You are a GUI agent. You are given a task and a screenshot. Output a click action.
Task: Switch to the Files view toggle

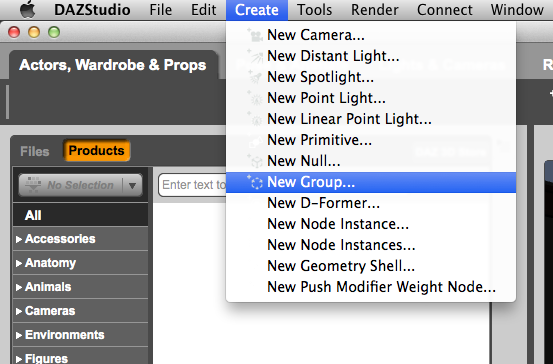coord(35,151)
